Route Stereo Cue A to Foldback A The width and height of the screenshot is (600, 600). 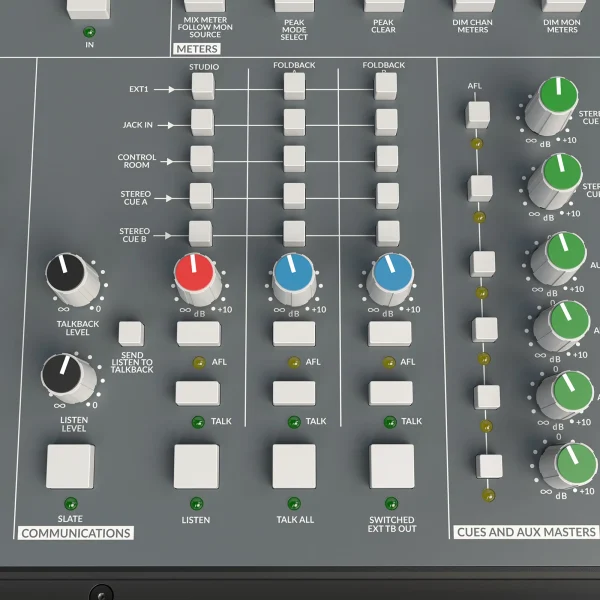coord(294,196)
